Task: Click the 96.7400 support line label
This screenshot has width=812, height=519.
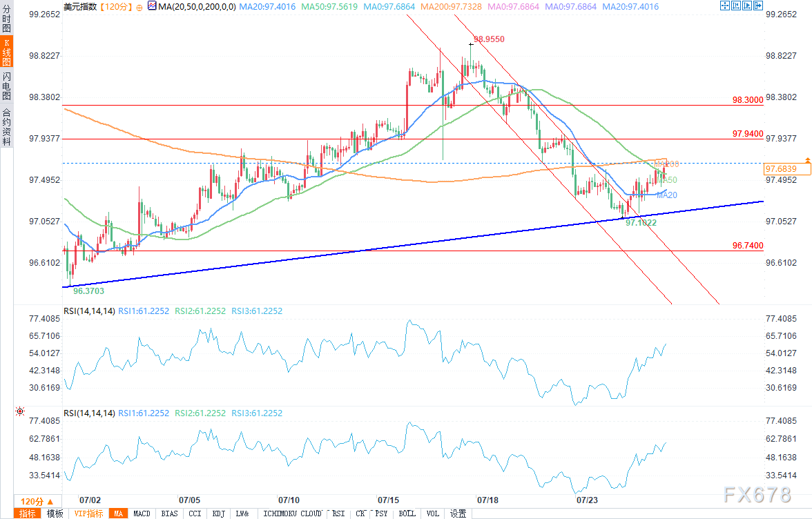Action: click(748, 246)
